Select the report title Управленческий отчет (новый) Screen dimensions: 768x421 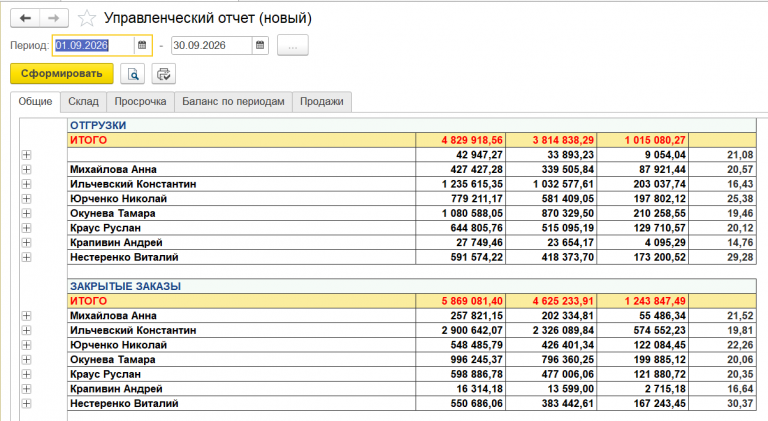(208, 18)
